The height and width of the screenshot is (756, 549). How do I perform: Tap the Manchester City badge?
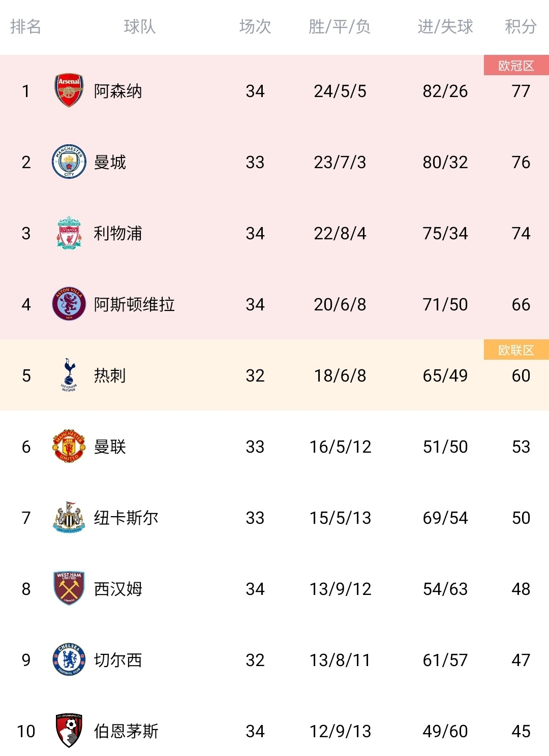(69, 162)
